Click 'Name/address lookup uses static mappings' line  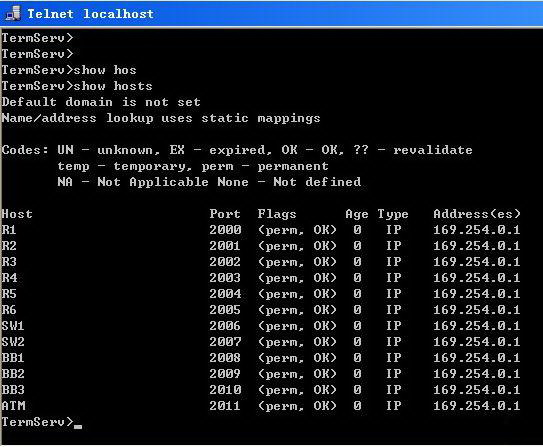[x=161, y=118]
